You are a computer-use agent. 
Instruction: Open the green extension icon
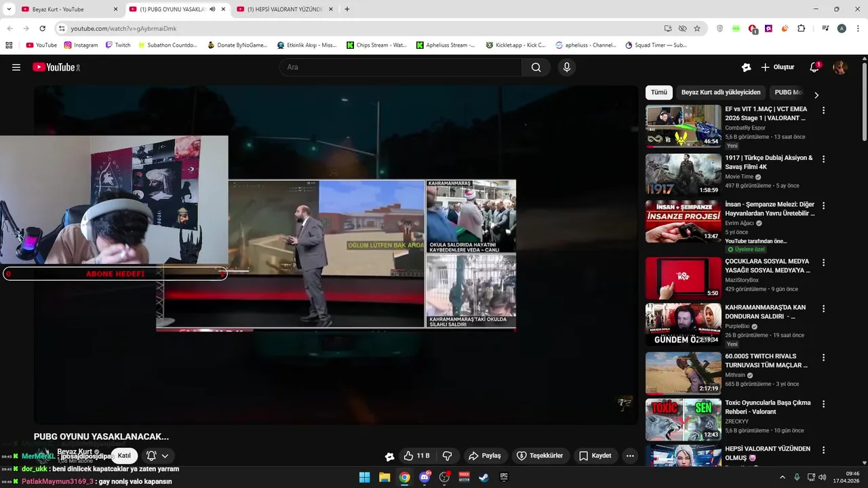[736, 28]
